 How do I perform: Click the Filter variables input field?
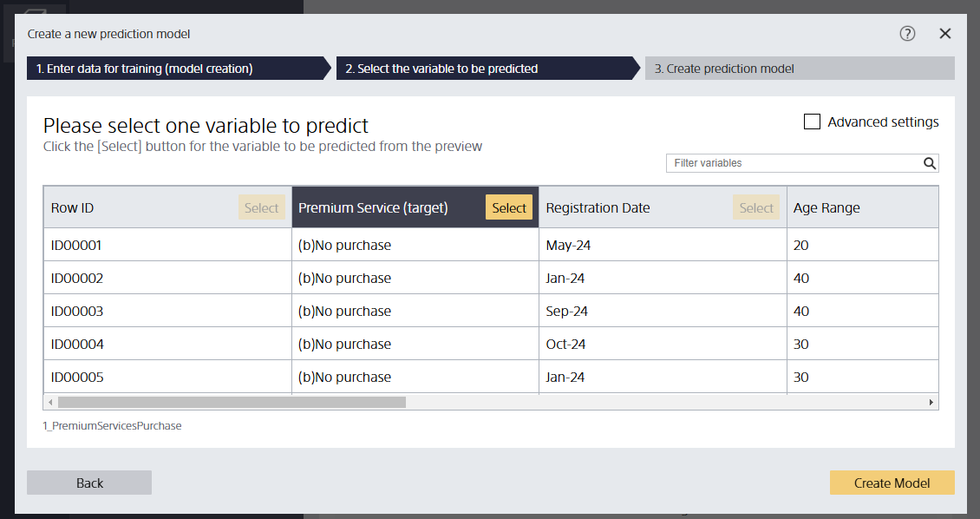click(x=794, y=163)
